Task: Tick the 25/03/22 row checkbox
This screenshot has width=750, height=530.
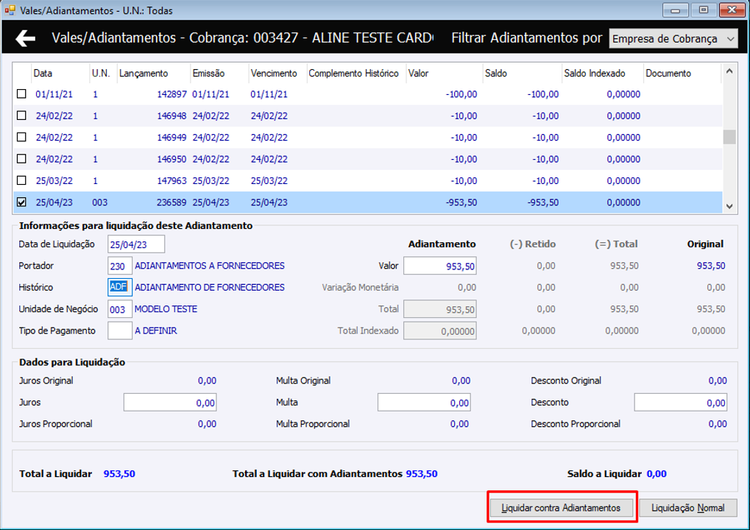Action: [x=22, y=180]
